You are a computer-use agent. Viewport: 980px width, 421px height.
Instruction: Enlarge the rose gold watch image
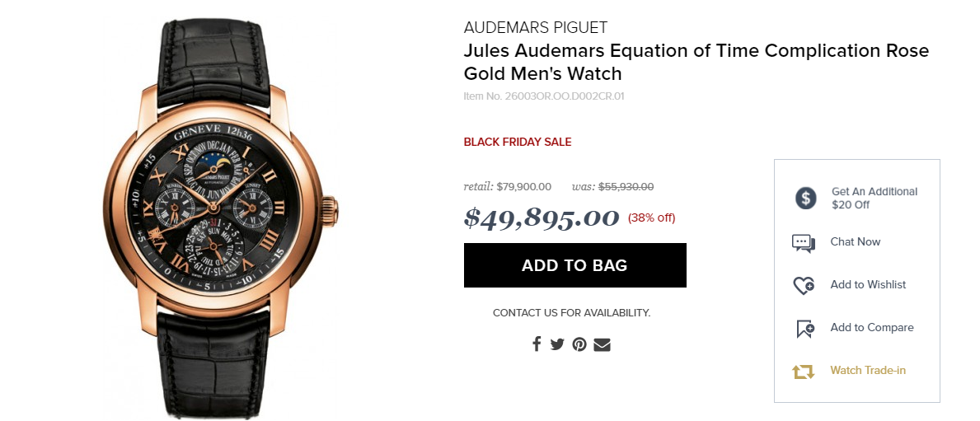[221, 218]
